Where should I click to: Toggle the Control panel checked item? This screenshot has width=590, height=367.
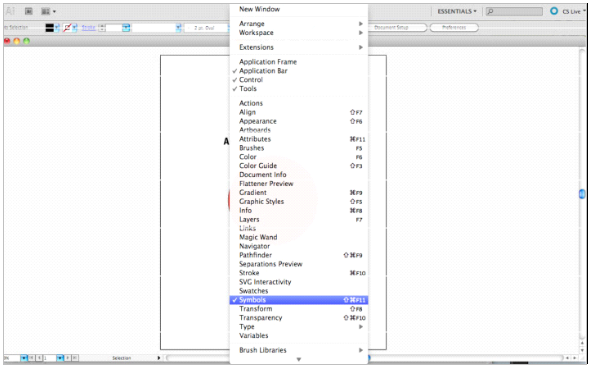(x=299, y=80)
